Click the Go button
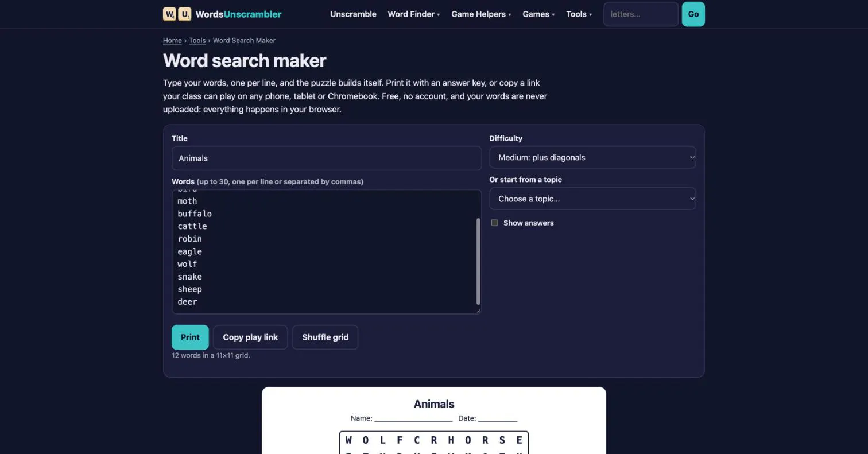This screenshot has width=868, height=454. (693, 14)
